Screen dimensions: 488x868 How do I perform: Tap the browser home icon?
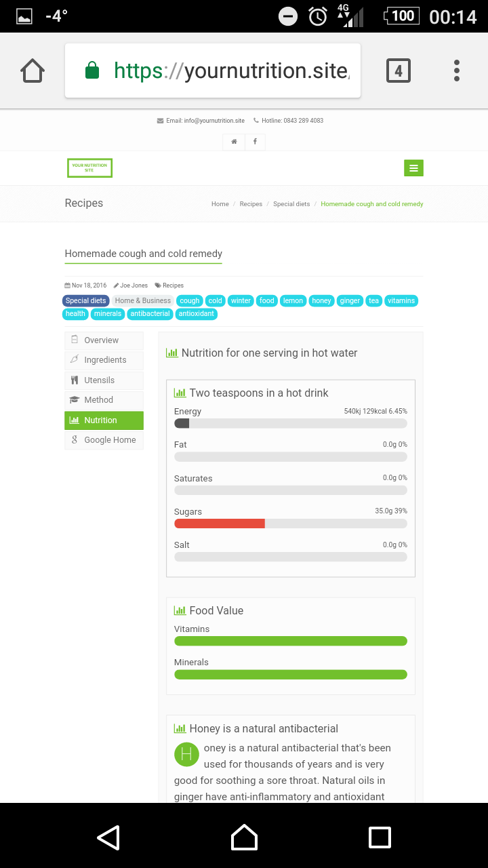coord(33,71)
